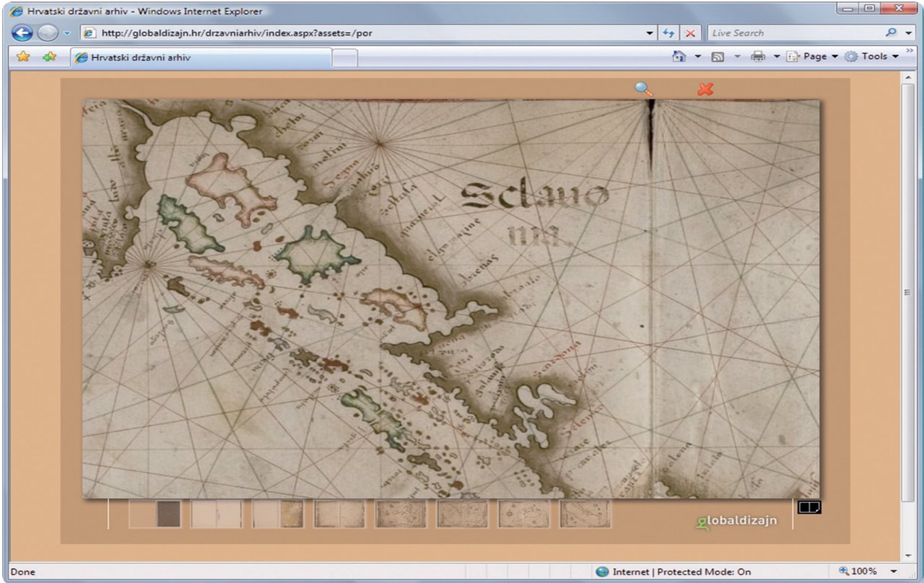Click the Stop loading red X icon
The image size is (924, 583).
click(x=690, y=33)
